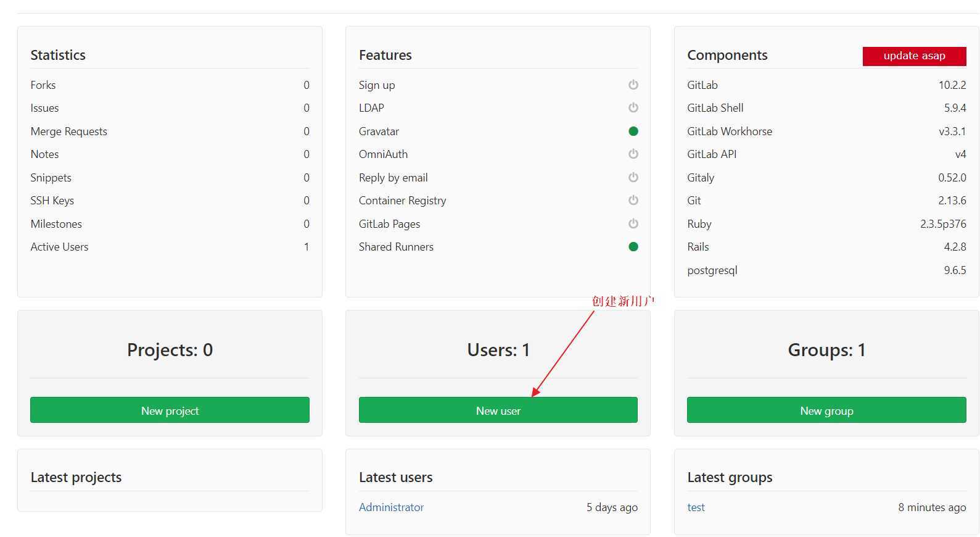Select the Milestones statistics label

[56, 223]
